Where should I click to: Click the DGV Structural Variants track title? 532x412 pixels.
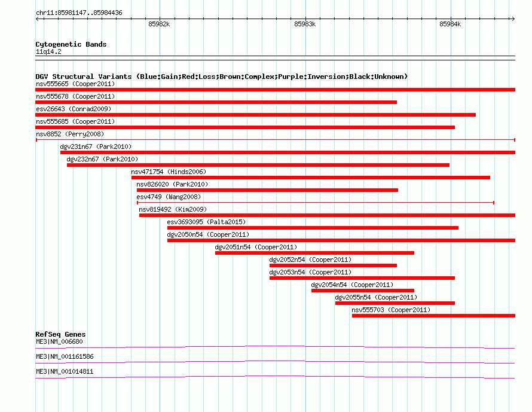[222, 77]
